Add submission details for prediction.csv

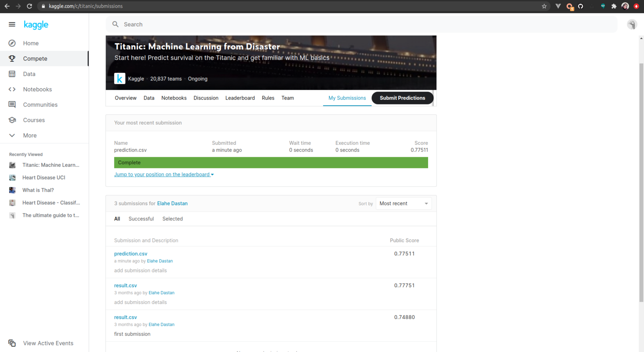click(x=140, y=271)
